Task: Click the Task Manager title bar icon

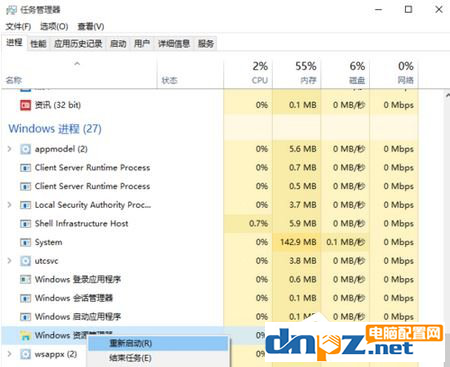Action: [11, 10]
